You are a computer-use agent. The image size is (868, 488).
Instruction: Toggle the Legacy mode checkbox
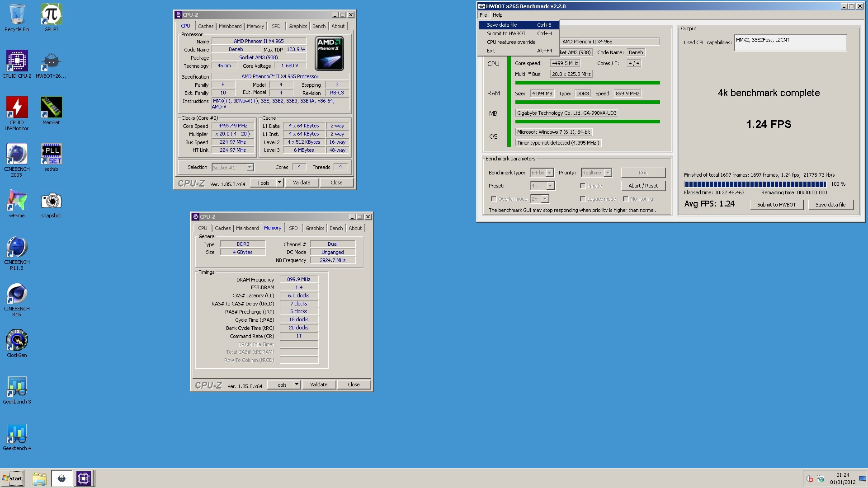(x=583, y=199)
